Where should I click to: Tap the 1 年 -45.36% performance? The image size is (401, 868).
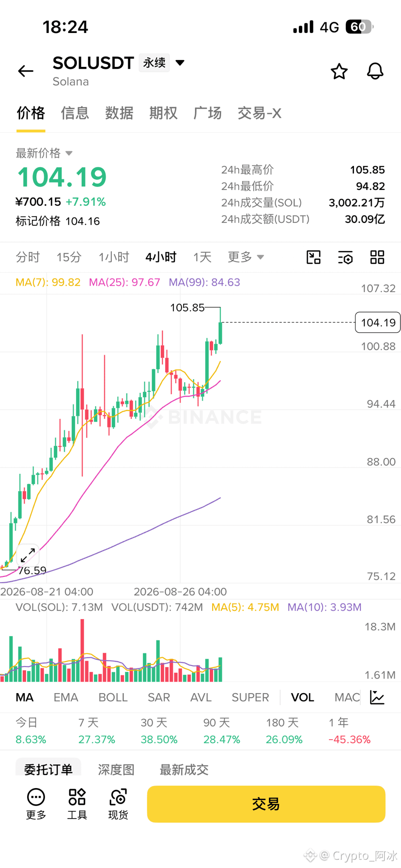pos(349,731)
